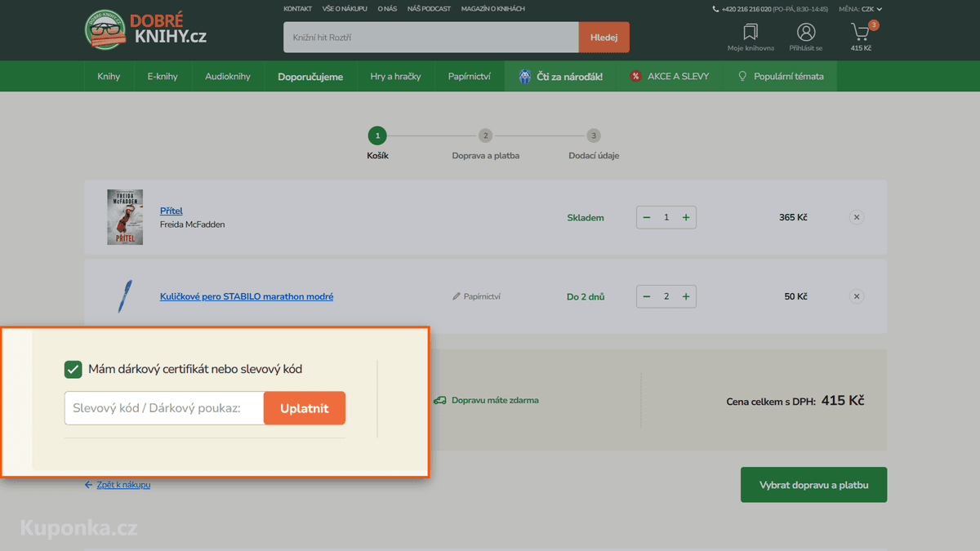980x551 pixels.
Task: Click the Přihlásit se user icon
Action: coord(806,32)
